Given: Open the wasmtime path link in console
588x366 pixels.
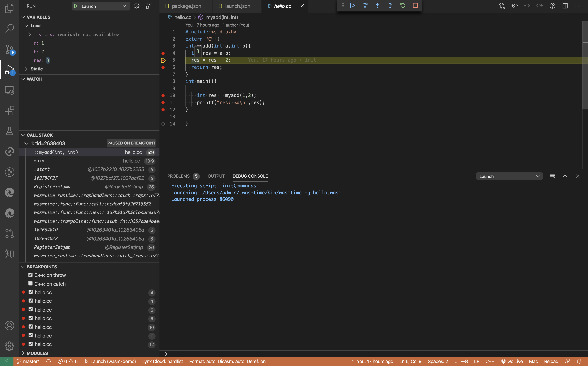Looking at the screenshot, I should point(252,193).
